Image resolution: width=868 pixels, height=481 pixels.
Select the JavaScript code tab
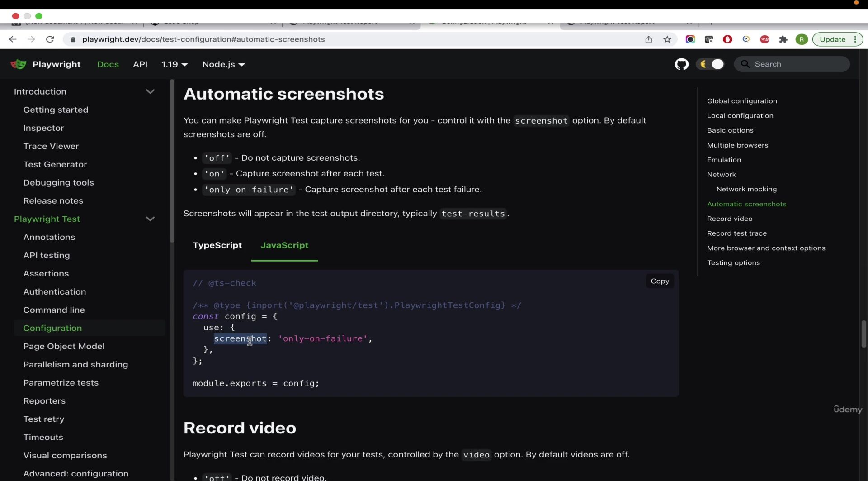(284, 245)
